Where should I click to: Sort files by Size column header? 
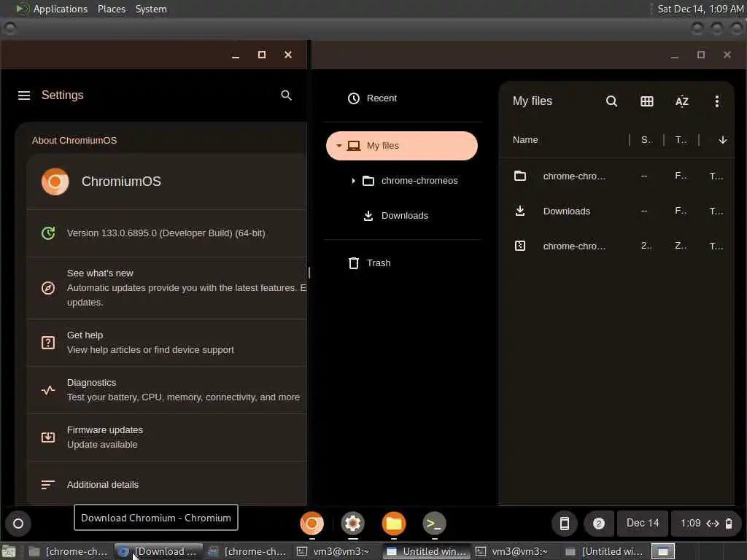coord(646,139)
